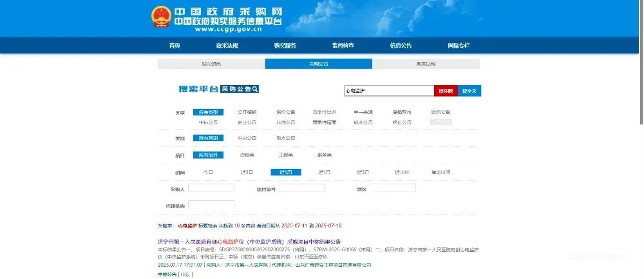Image resolution: width=644 pixels, height=279 pixels.
Task: Select the 近1月 time filter
Action: (x=325, y=173)
